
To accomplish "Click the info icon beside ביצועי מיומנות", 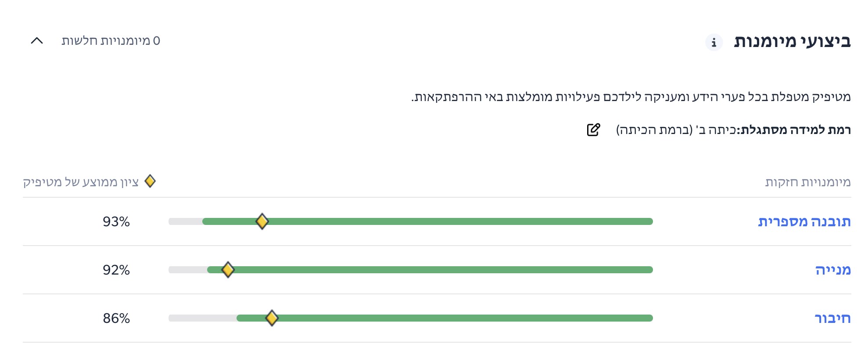I will (714, 42).
